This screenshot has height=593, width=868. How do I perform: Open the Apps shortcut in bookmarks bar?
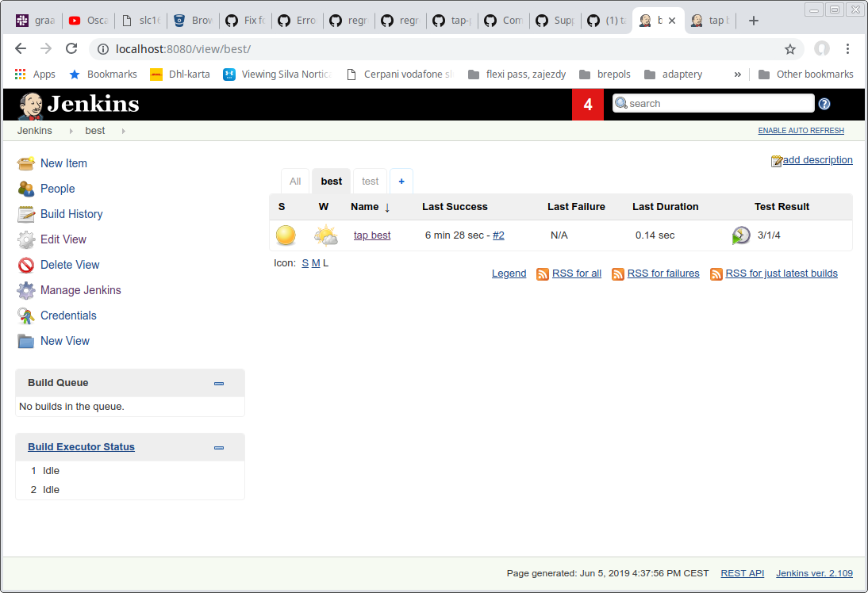pyautogui.click(x=35, y=75)
